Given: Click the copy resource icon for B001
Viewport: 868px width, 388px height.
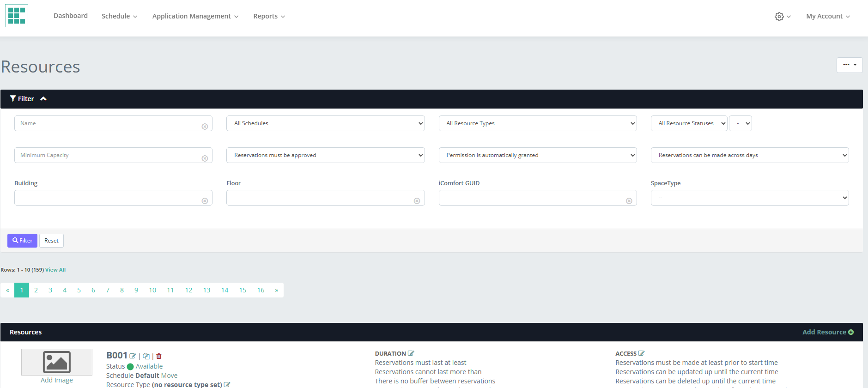Looking at the screenshot, I should coord(146,356).
